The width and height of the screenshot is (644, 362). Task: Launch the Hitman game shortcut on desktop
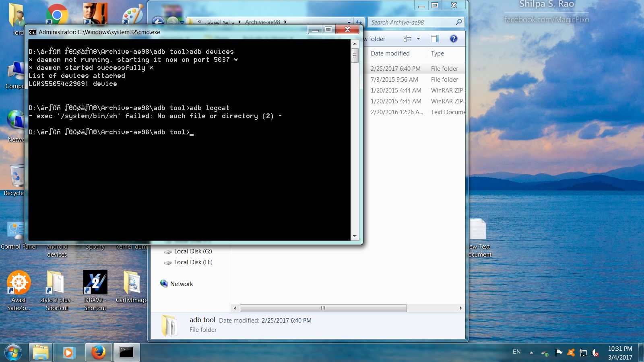click(x=95, y=14)
